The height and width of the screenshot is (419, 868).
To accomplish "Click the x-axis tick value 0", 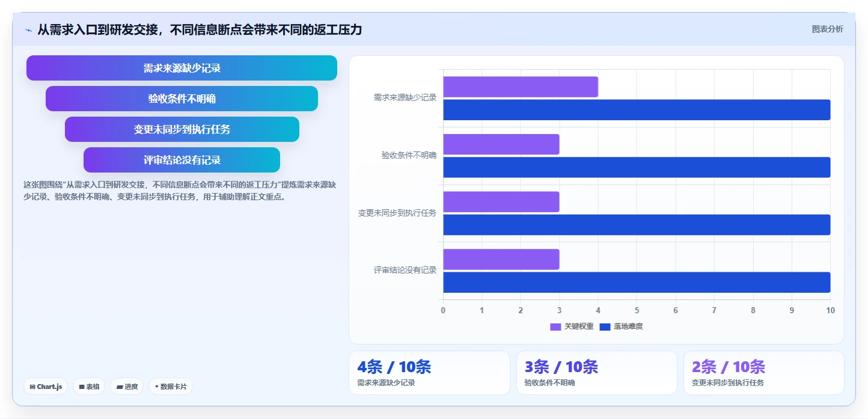I will pyautogui.click(x=443, y=310).
